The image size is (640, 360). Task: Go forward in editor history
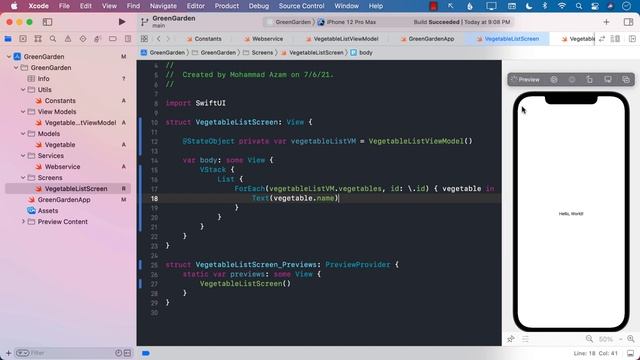tap(168, 39)
